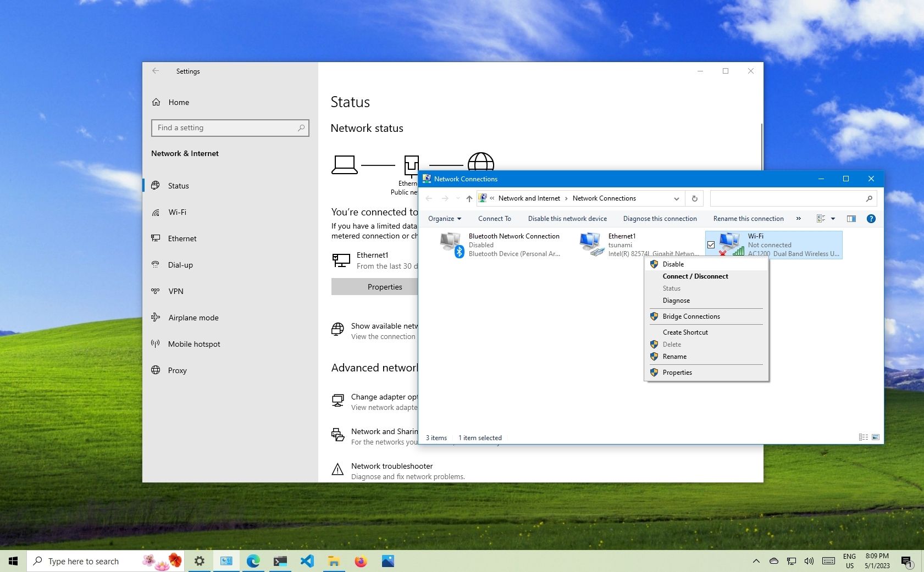Uncheck the Wi-Fi adapter checkbox
924x572 pixels.
click(711, 245)
